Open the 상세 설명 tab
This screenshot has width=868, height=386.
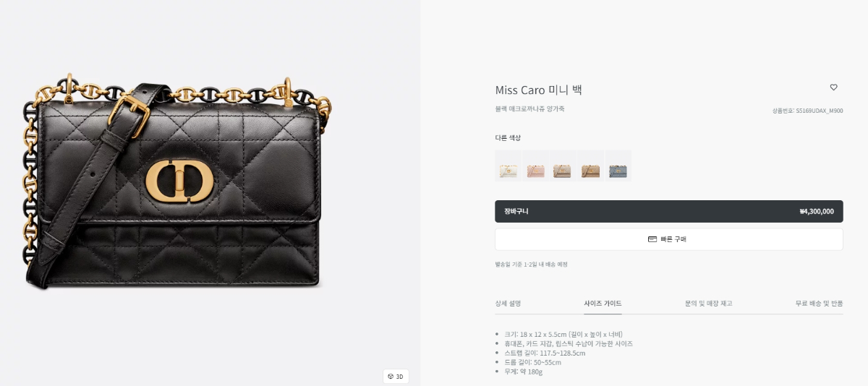tap(508, 304)
